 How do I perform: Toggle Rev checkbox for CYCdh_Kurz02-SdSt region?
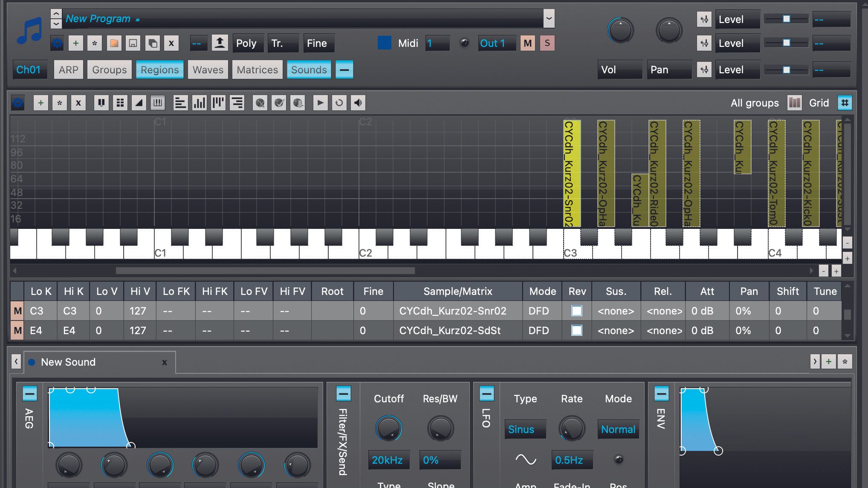(x=576, y=330)
